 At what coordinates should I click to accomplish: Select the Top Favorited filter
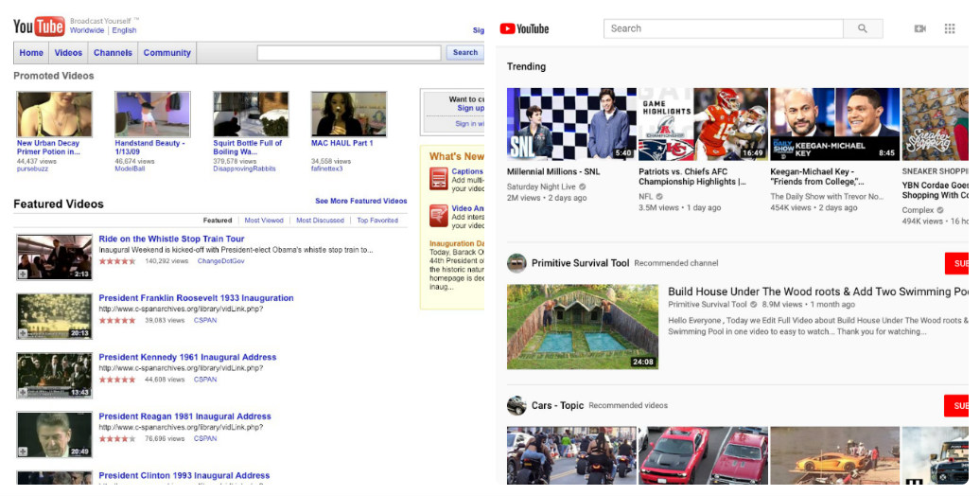coord(377,221)
